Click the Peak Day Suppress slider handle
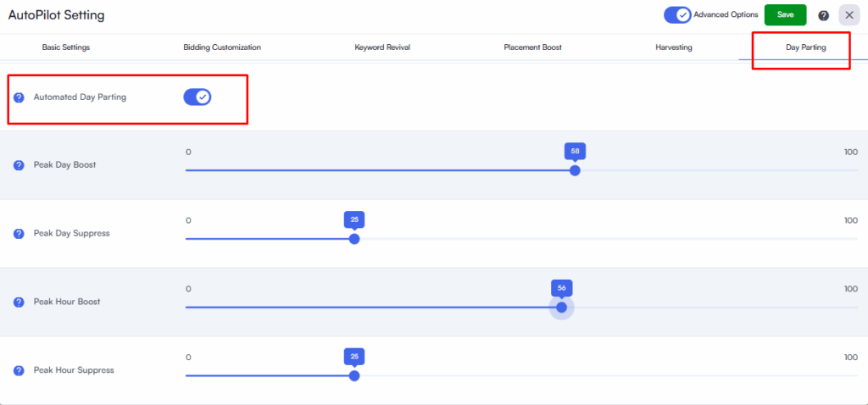This screenshot has width=868, height=405. pyautogui.click(x=354, y=239)
